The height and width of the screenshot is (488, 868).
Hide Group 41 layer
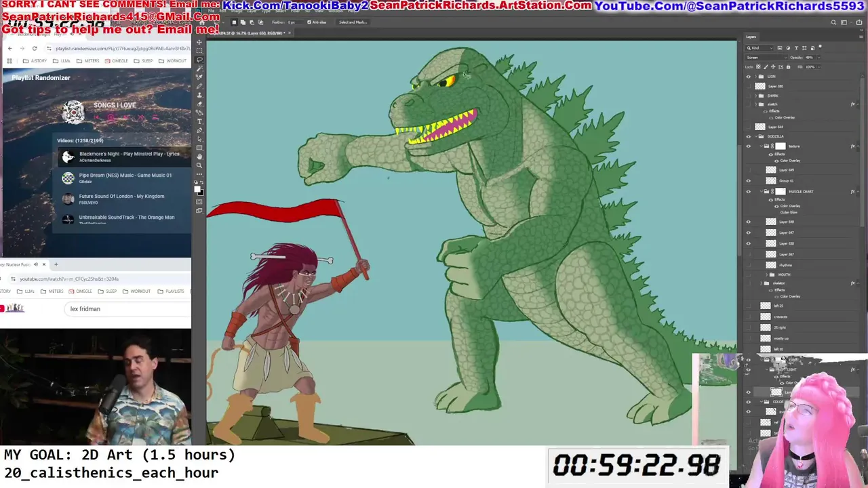click(x=749, y=180)
